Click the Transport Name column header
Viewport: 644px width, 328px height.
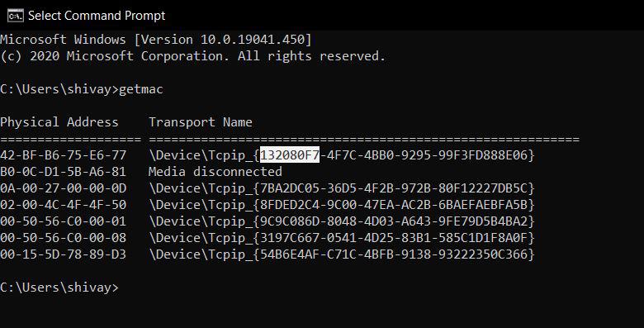201,122
